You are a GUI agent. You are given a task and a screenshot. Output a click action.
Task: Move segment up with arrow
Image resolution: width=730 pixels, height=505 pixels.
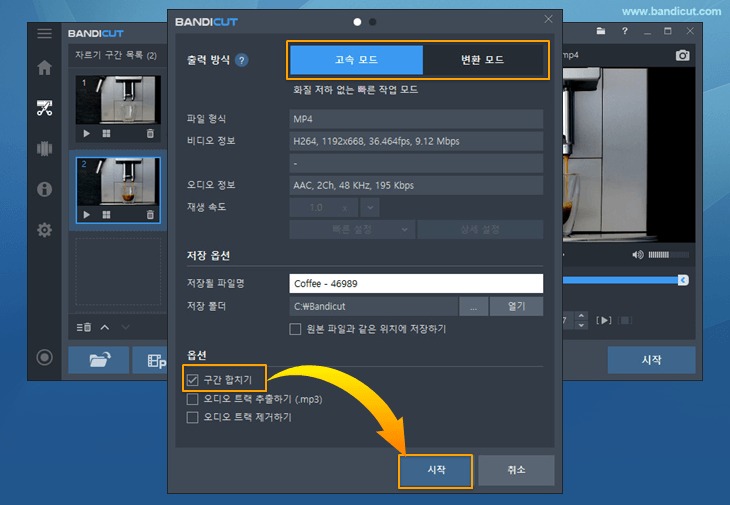tap(105, 327)
